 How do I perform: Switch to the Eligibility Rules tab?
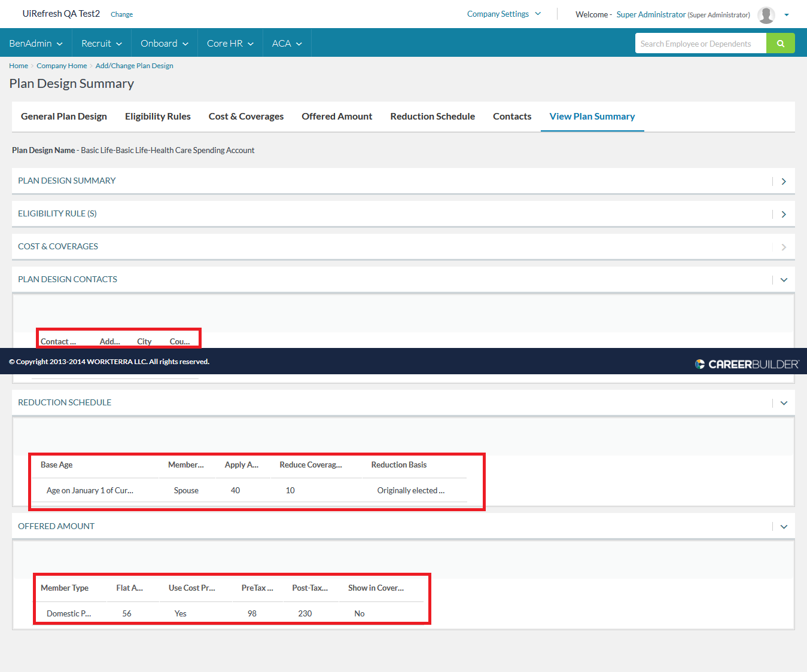(157, 117)
